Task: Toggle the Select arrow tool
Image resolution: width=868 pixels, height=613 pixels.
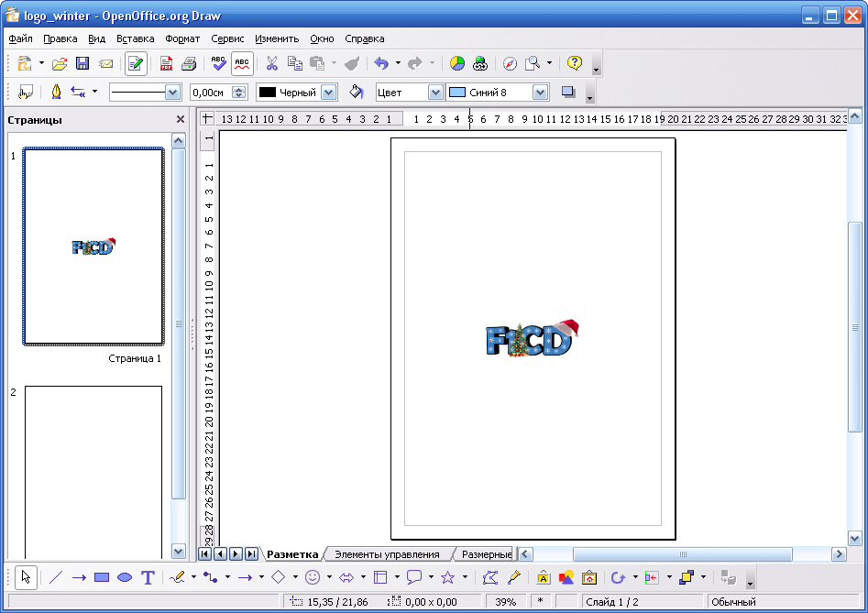Action: (x=26, y=577)
